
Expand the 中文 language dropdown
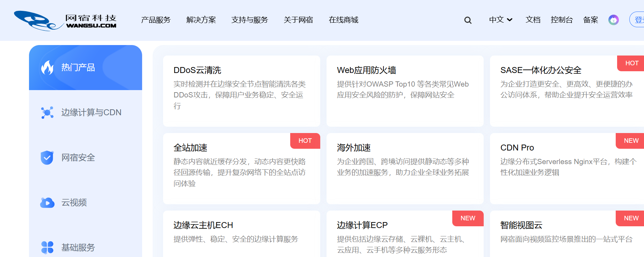tap(500, 20)
